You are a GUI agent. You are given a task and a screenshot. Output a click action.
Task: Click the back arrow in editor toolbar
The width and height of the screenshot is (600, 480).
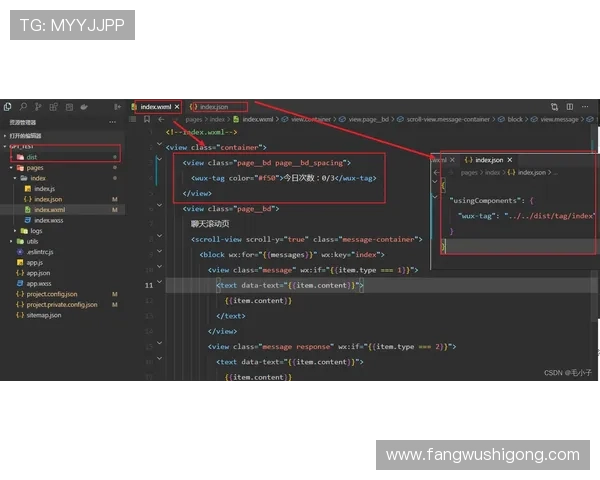point(161,119)
